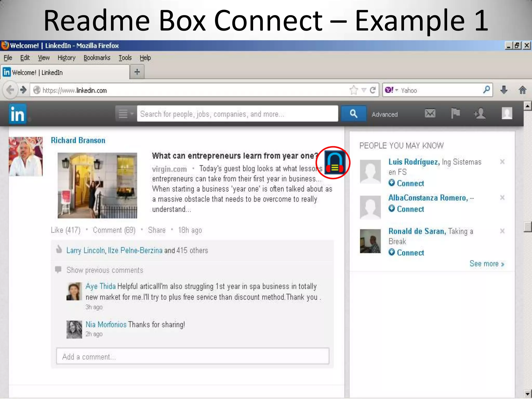532x399 pixels.
Task: Open the Firefox downloads arrow icon
Action: pyautogui.click(x=504, y=90)
